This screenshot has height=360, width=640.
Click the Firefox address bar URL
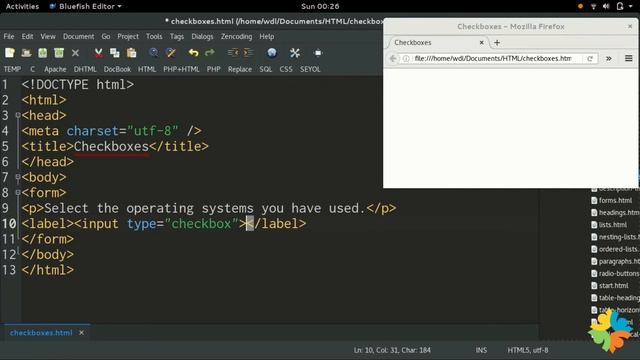pos(493,58)
